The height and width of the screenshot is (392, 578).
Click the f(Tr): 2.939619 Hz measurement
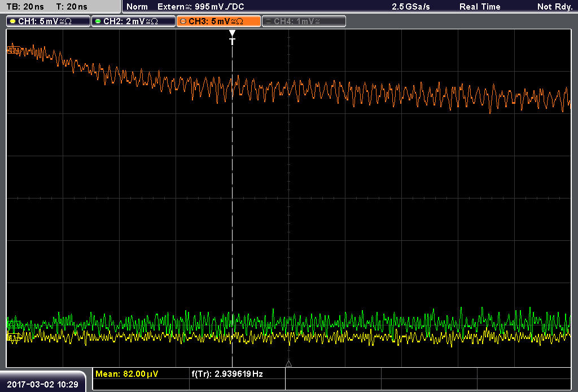227,374
